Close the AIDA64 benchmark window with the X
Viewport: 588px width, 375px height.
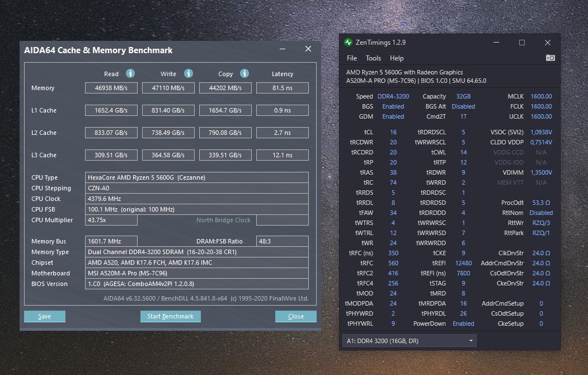click(308, 49)
